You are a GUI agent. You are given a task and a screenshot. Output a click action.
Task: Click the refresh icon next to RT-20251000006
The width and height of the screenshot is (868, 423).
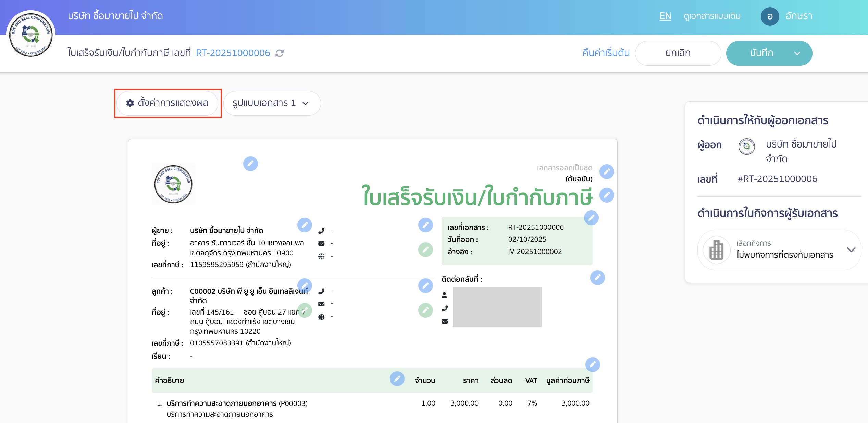pos(279,53)
